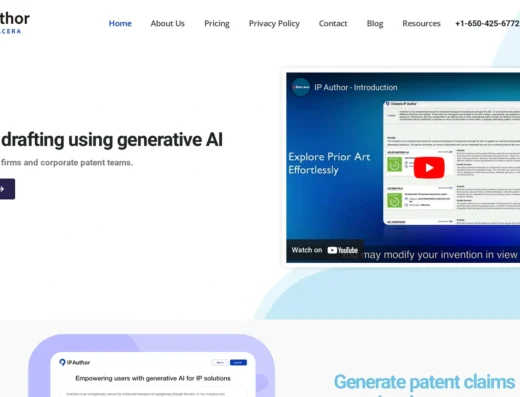Open the Blog navigation link

click(x=375, y=24)
